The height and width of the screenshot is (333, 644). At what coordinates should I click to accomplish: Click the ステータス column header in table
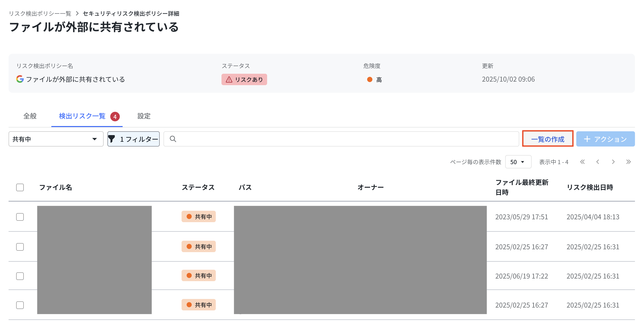[x=198, y=187]
